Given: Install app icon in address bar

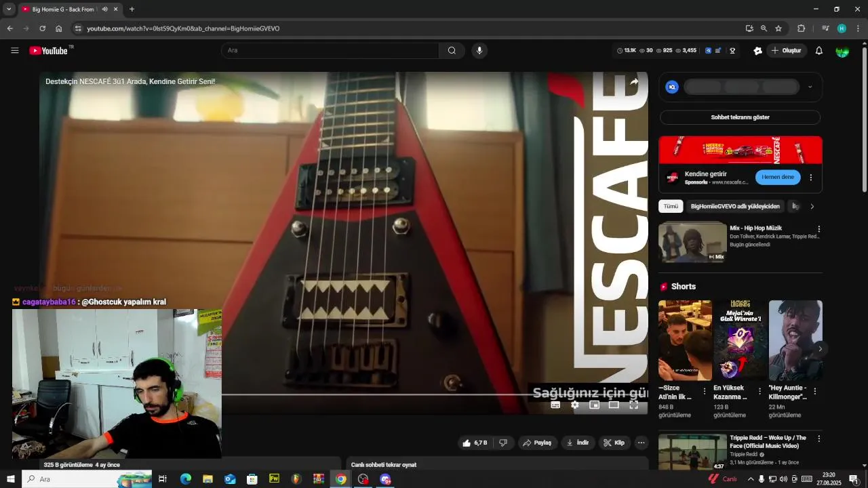Looking at the screenshot, I should [749, 28].
